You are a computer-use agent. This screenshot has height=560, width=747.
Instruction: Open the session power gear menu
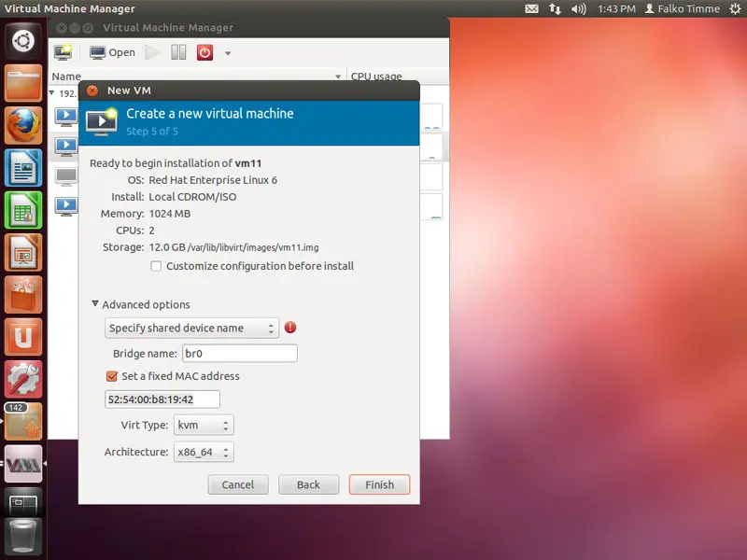(x=735, y=8)
